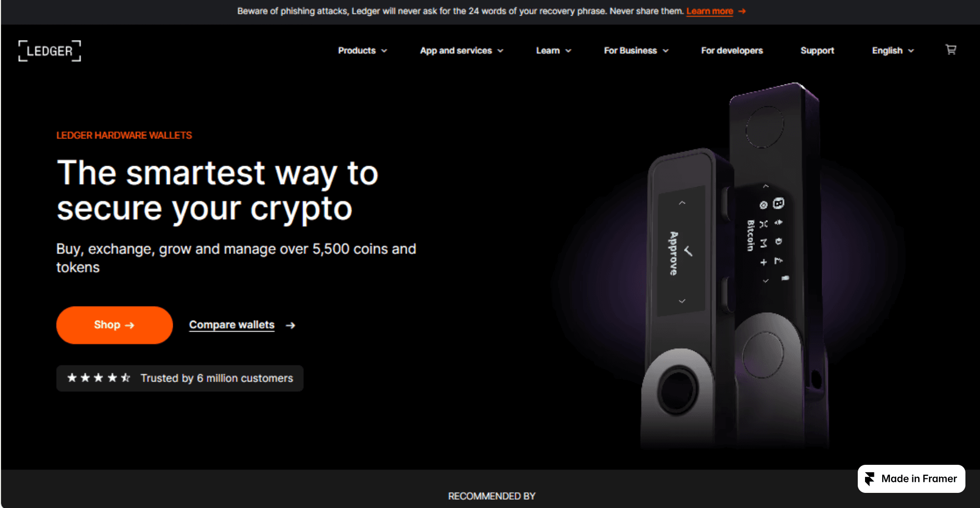This screenshot has width=980, height=508.
Task: Click the orange Shop button
Action: (114, 325)
